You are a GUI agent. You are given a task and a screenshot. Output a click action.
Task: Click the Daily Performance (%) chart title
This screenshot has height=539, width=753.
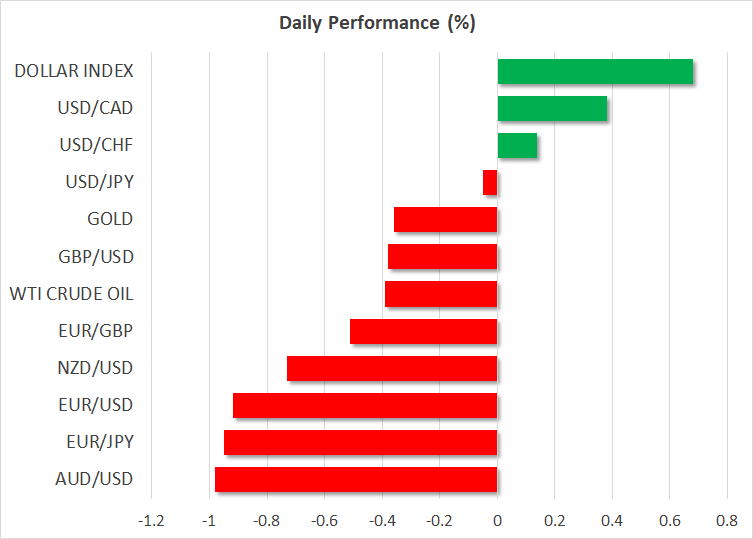coord(375,24)
